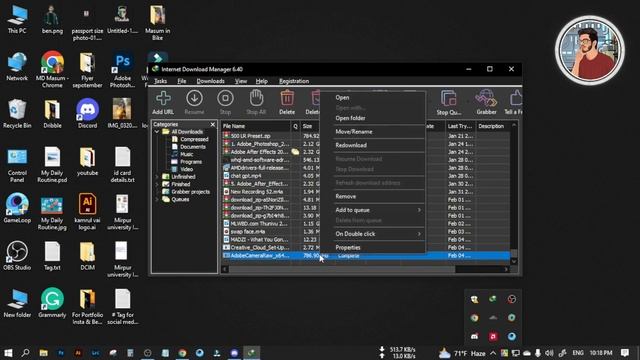
Task: Click the taskbar clock showing 10:18 PM
Action: click(x=600, y=353)
